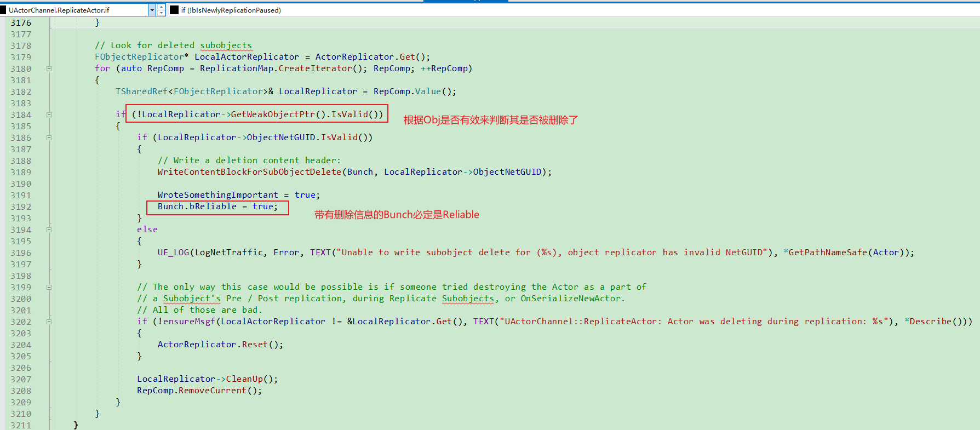Viewport: 980px width, 430px height.
Task: Click the black icon beside UActorChannel.ReplicateActor.if
Action: (x=3, y=10)
